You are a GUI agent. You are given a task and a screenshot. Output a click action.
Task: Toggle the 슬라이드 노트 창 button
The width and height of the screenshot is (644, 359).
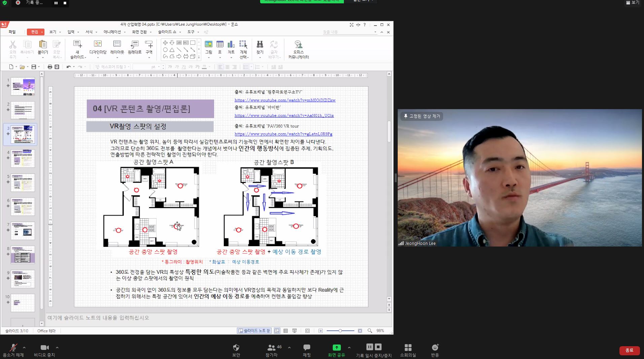254,331
